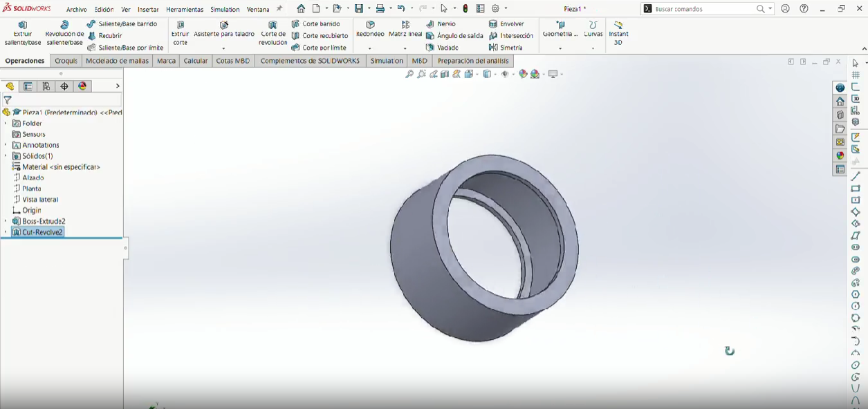Expand the Annotations tree node
Viewport: 868px width, 409px height.
tap(6, 145)
